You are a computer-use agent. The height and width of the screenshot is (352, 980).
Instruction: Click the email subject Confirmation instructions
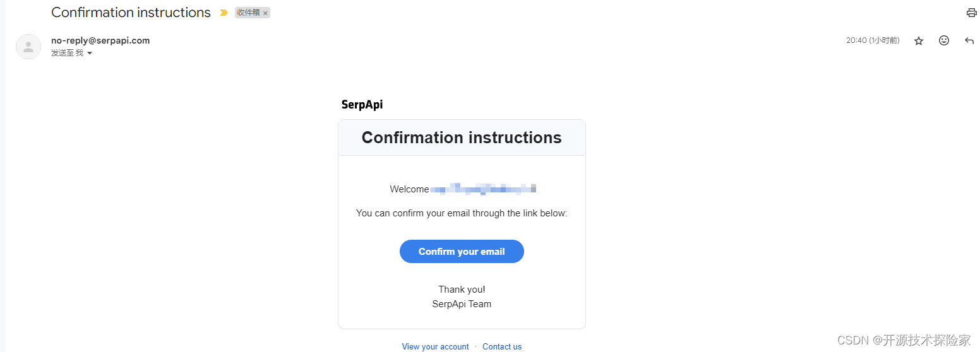click(131, 13)
